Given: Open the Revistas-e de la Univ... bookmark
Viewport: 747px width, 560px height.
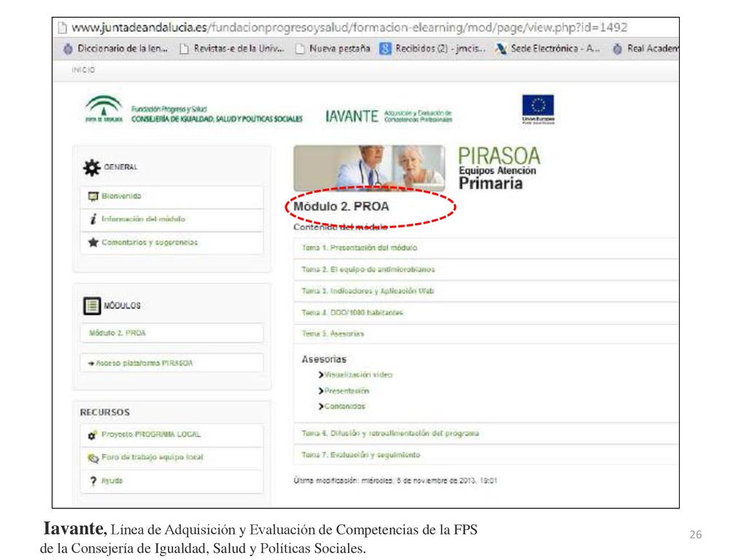Looking at the screenshot, I should (x=231, y=49).
